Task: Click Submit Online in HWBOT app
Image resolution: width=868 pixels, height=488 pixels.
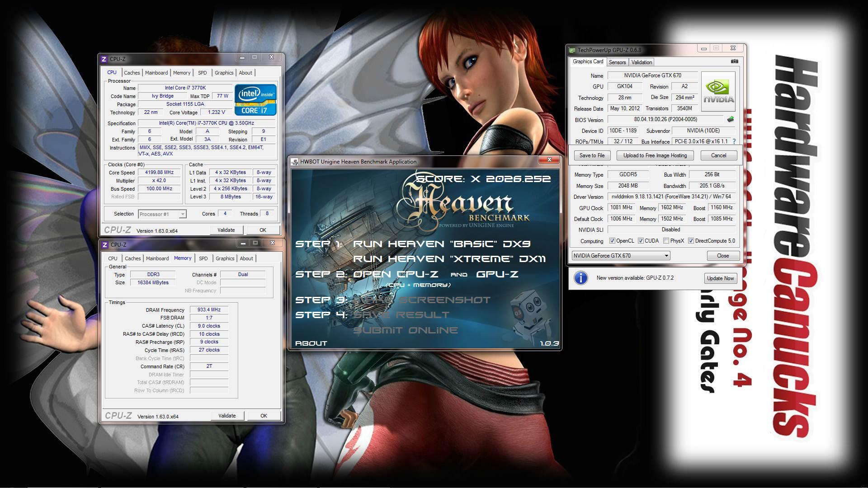Action: (405, 330)
